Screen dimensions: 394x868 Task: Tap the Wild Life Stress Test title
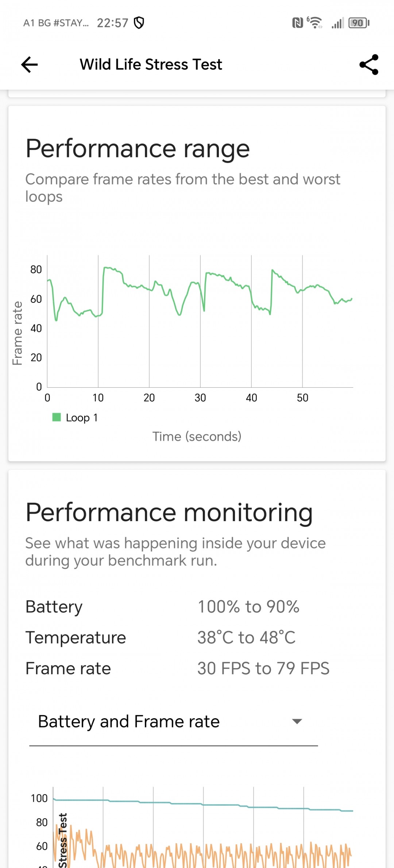click(x=151, y=64)
